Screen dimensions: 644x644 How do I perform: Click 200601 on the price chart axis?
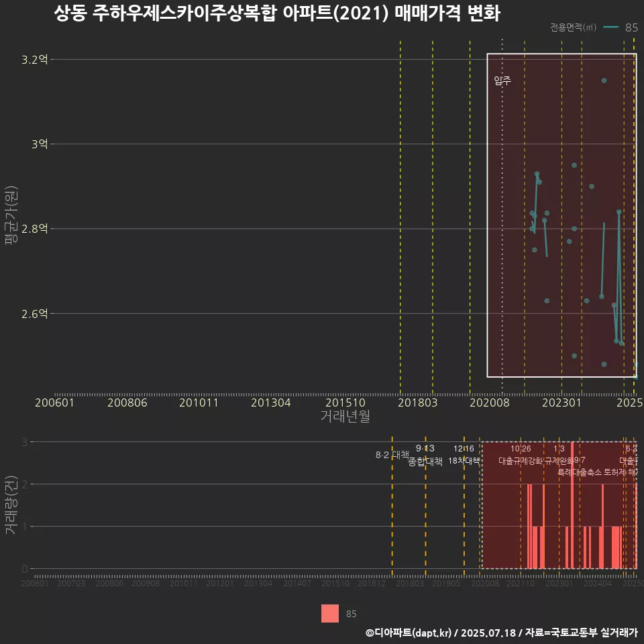tap(54, 402)
